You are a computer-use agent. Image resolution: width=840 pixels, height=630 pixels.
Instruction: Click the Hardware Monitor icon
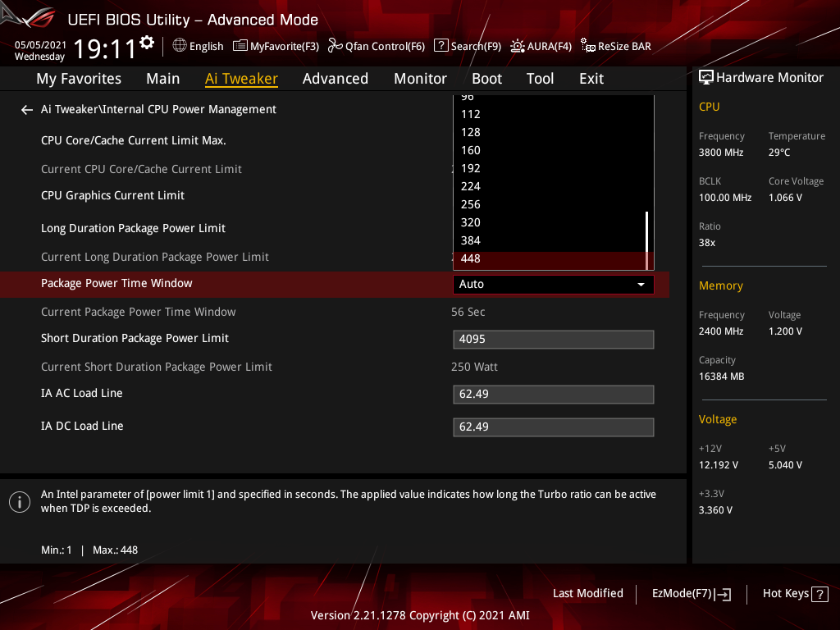click(x=706, y=78)
